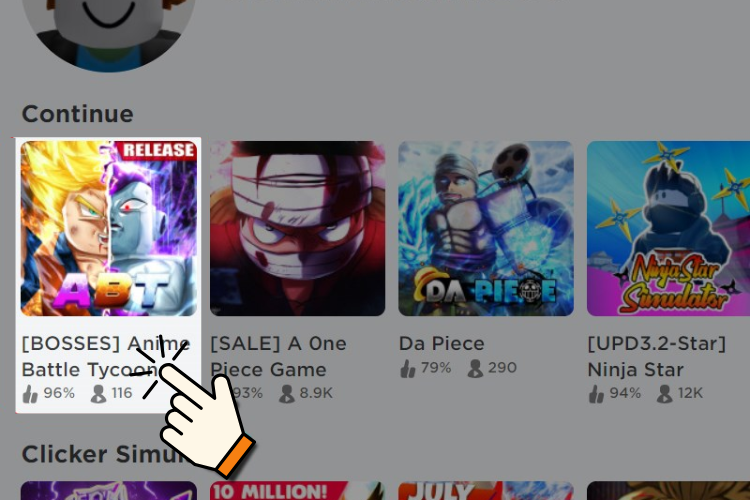
Task: Open the profile avatar picture
Action: tap(109, 29)
